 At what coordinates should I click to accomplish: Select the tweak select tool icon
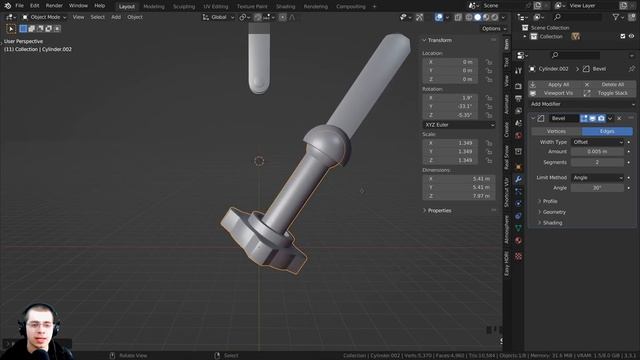[11, 29]
